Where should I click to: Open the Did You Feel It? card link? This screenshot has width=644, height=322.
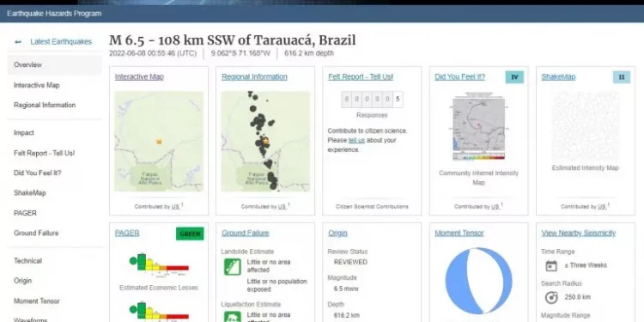coord(460,76)
